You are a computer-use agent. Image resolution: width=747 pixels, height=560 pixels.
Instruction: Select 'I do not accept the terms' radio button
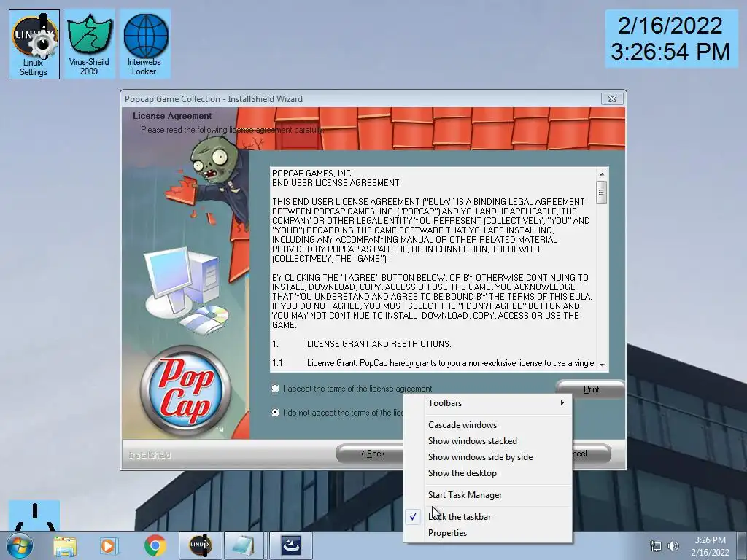[x=275, y=413]
